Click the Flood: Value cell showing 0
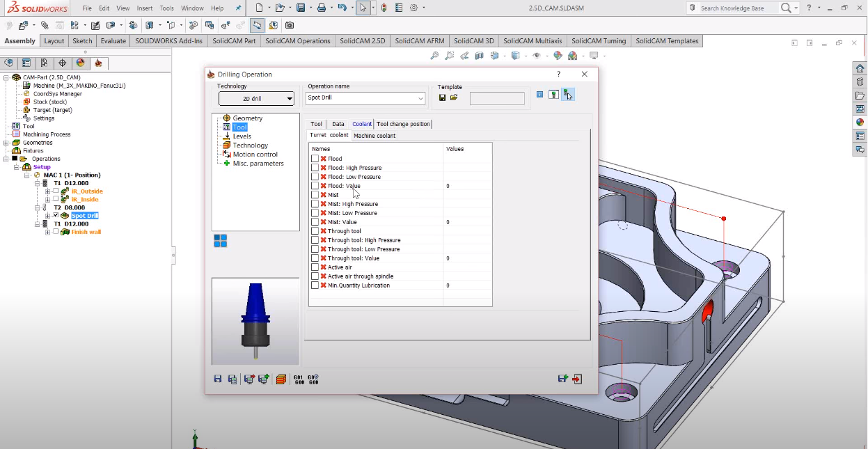This screenshot has height=449, width=868. [468, 186]
